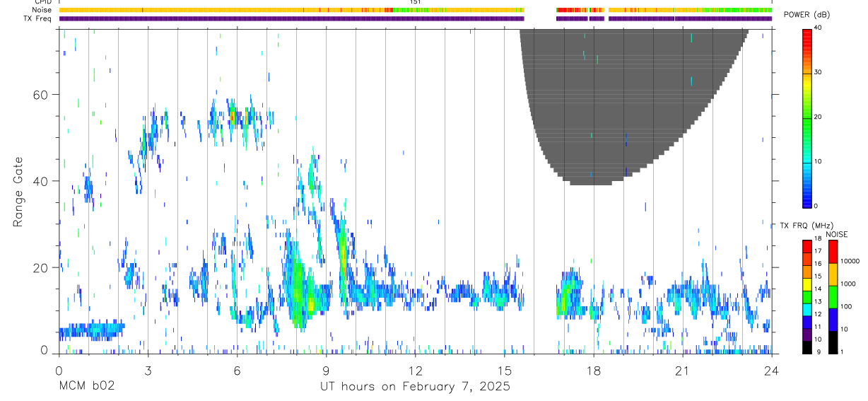Click the '1' value on NOISE scale
This screenshot has height=401, width=868.
843,352
